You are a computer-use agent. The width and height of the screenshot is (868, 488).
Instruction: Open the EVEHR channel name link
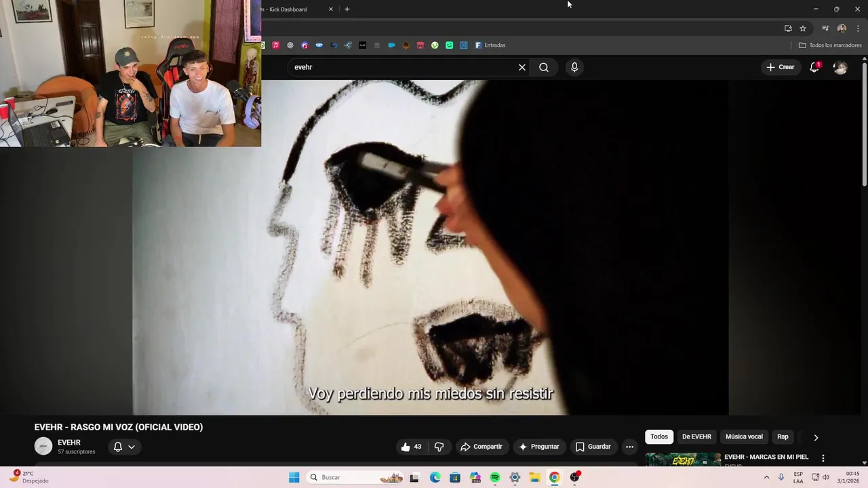click(69, 443)
